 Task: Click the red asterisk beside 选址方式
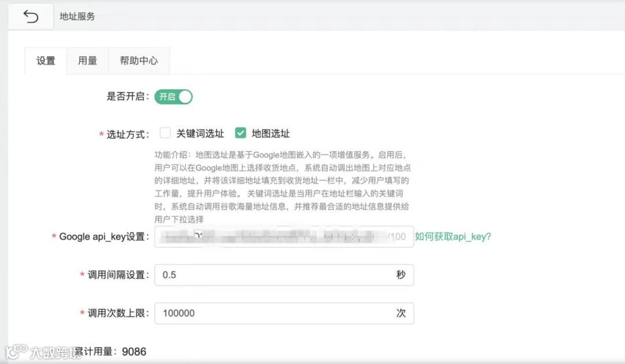(100, 133)
